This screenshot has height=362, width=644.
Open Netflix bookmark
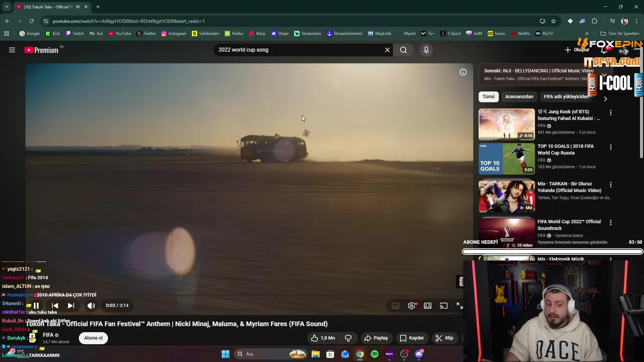[x=520, y=33]
